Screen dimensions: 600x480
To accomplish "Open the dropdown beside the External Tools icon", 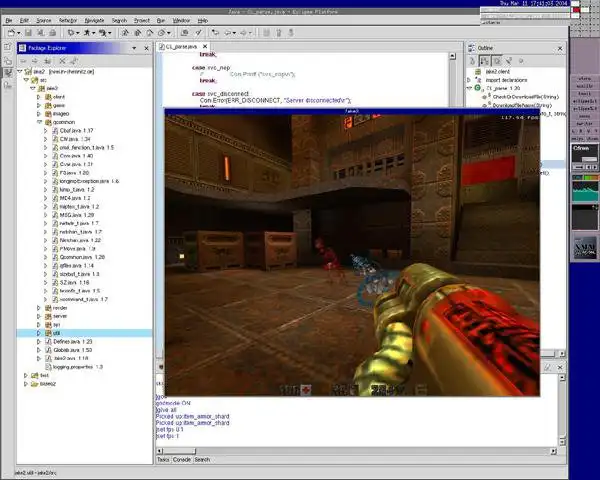I will (110, 33).
